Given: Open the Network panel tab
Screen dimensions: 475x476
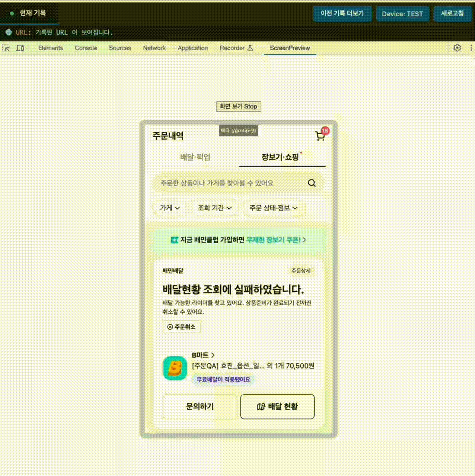Looking at the screenshot, I should click(x=154, y=48).
